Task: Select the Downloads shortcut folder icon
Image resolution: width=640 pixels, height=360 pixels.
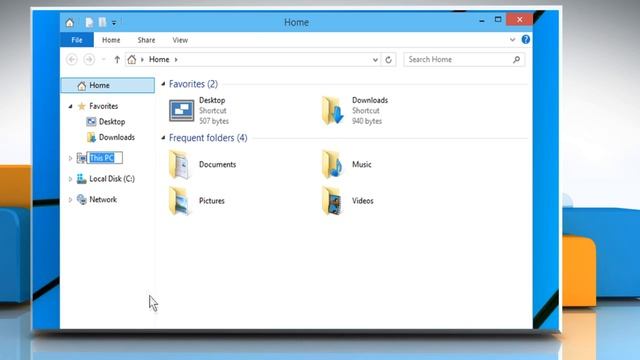Action: click(333, 111)
